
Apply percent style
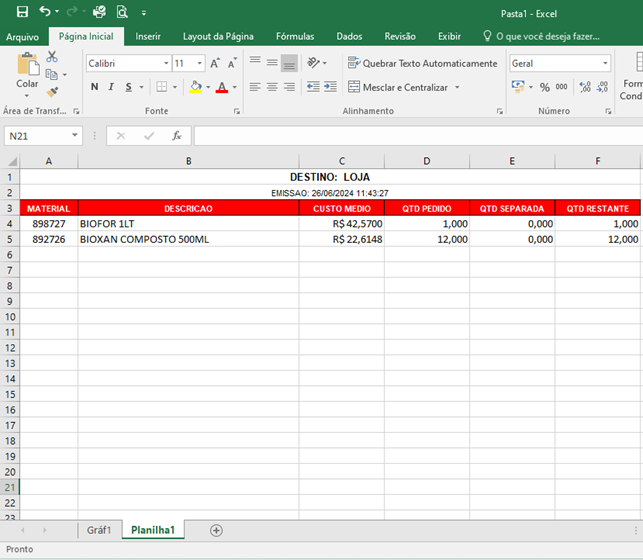tap(545, 87)
